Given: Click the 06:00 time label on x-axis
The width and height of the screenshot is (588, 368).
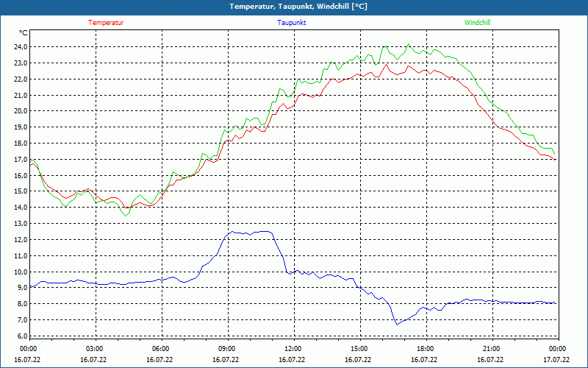Looking at the screenshot, I should click(x=160, y=349).
